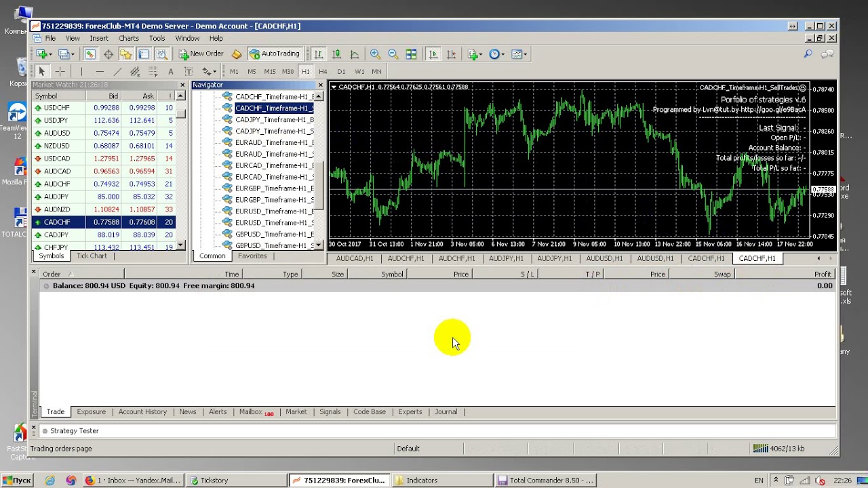Select the arrow Cursor tool

(41, 71)
